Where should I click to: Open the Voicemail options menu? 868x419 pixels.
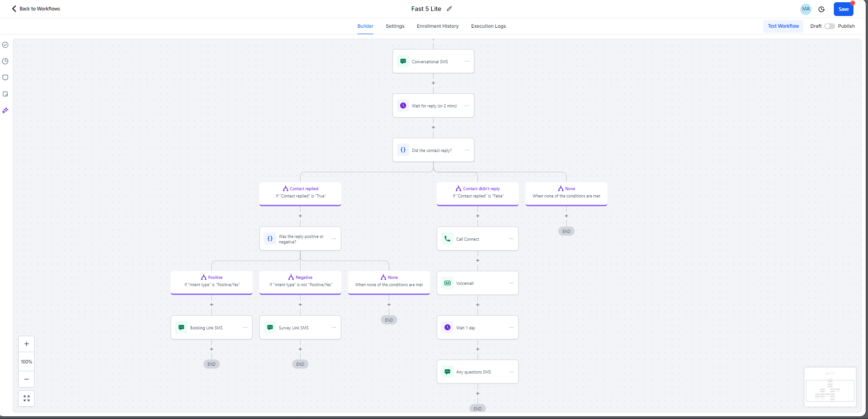tap(511, 283)
